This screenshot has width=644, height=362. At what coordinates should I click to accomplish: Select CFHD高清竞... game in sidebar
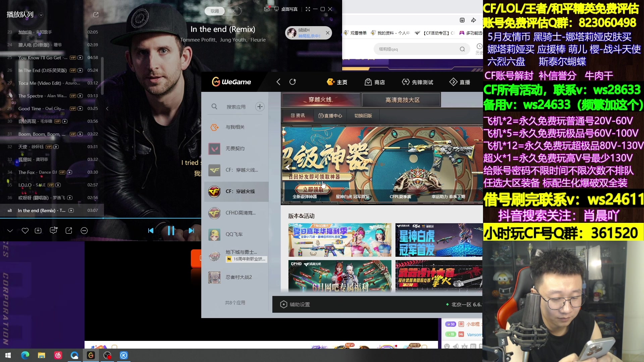click(x=236, y=213)
